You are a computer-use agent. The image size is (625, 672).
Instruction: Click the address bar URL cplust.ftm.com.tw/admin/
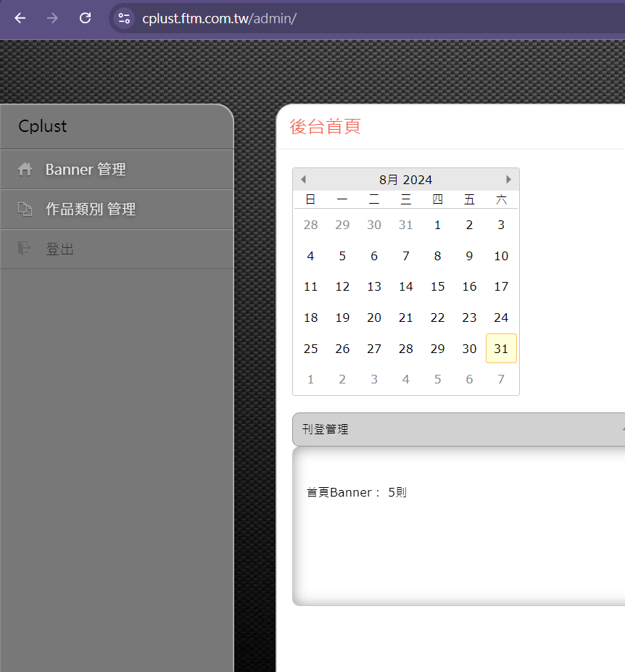coord(219,18)
